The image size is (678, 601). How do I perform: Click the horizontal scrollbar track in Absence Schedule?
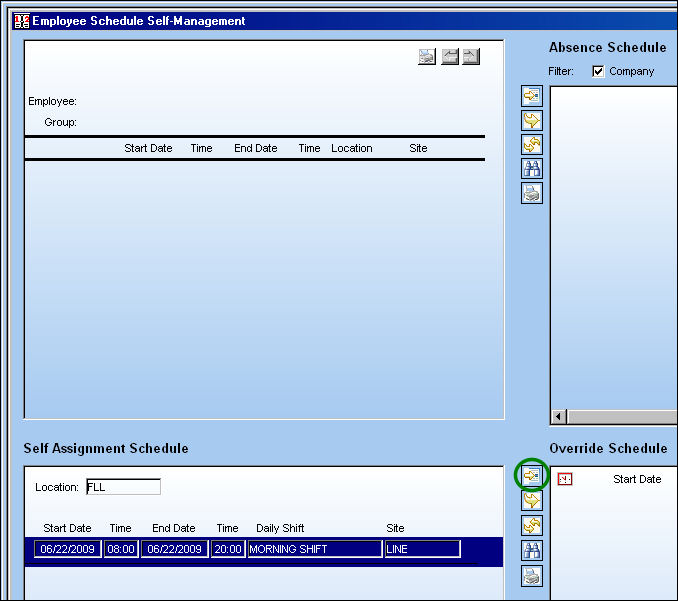pyautogui.click(x=622, y=417)
